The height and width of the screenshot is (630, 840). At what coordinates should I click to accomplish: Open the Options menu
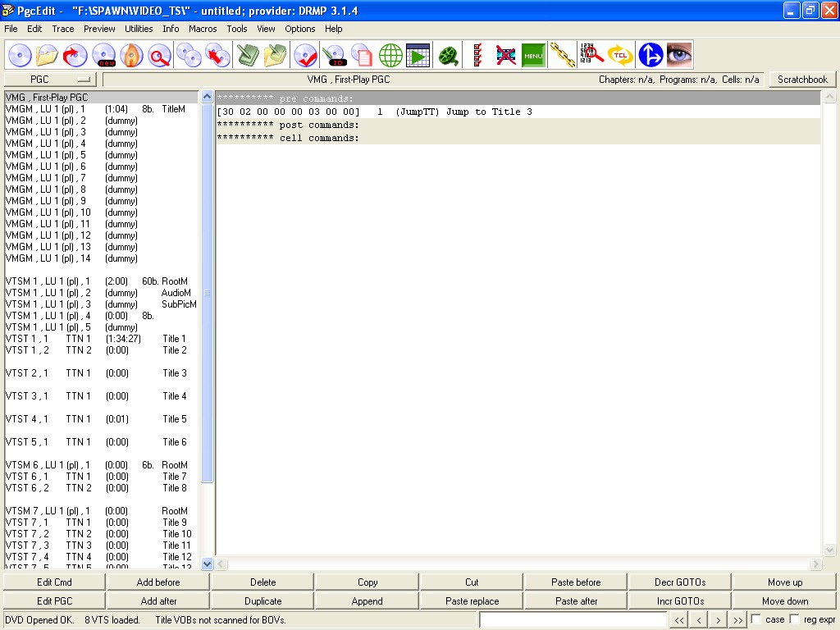[300, 29]
